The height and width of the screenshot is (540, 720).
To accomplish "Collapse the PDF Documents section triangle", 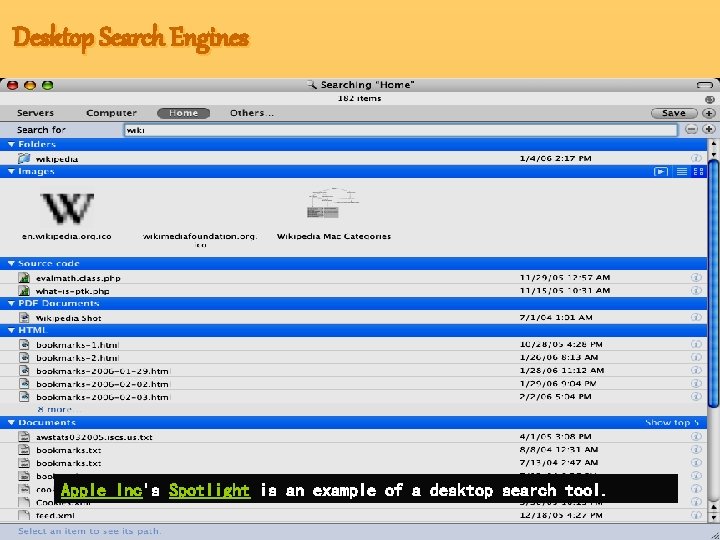I will 11,304.
